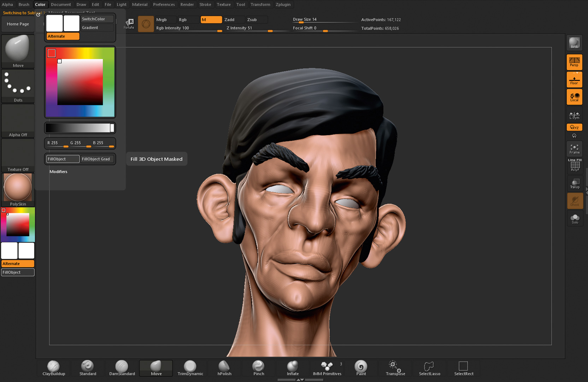The width and height of the screenshot is (588, 382).
Task: Open the Preferences menu
Action: point(164,5)
